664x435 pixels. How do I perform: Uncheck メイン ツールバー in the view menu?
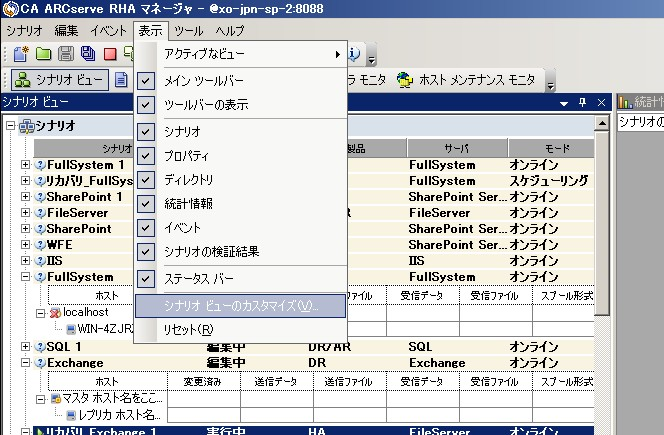tap(145, 80)
